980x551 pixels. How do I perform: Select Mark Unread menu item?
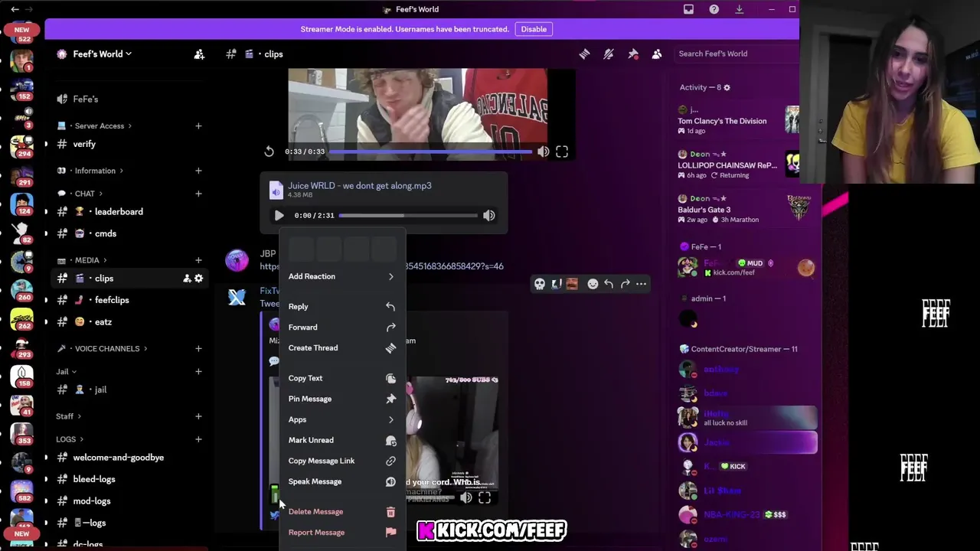pos(341,440)
